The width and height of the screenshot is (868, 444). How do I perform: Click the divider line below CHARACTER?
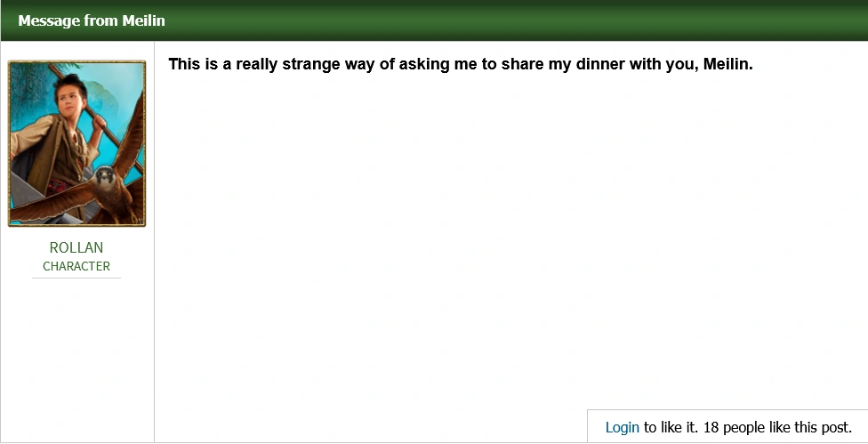point(76,278)
